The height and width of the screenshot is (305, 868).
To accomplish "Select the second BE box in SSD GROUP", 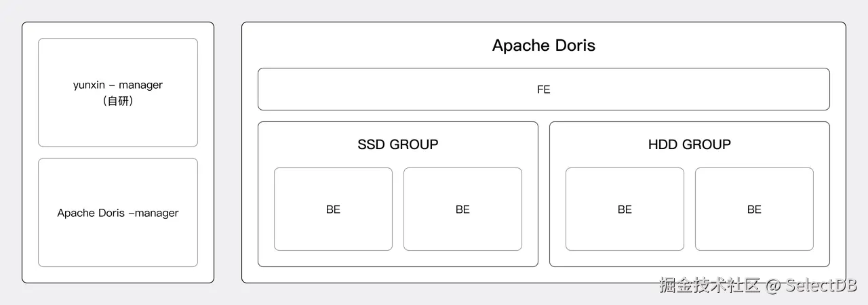I will [462, 209].
